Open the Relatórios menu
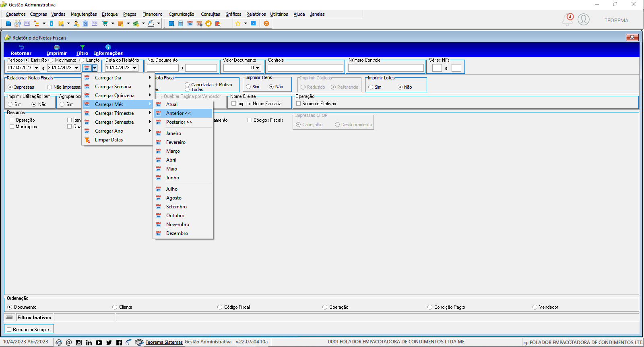644x347 pixels. point(256,14)
